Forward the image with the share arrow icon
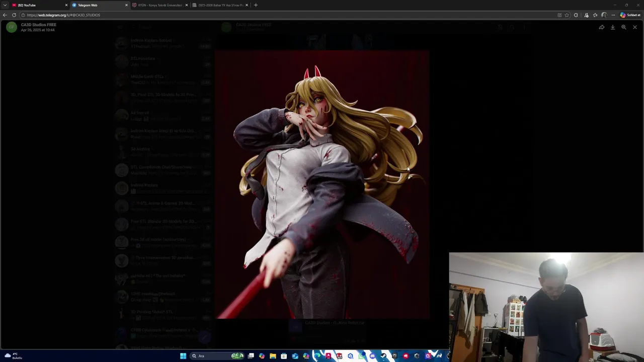Image resolution: width=644 pixels, height=362 pixels. (x=602, y=27)
